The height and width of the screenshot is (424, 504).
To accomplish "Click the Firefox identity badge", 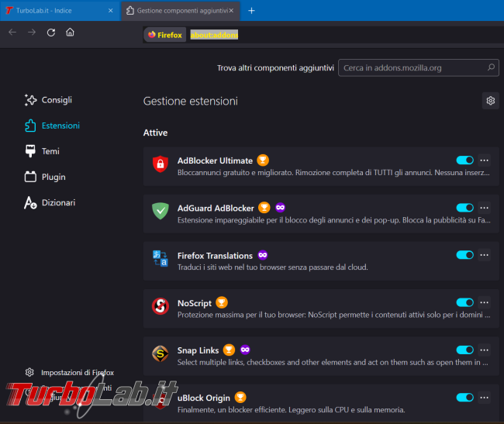I will point(164,35).
